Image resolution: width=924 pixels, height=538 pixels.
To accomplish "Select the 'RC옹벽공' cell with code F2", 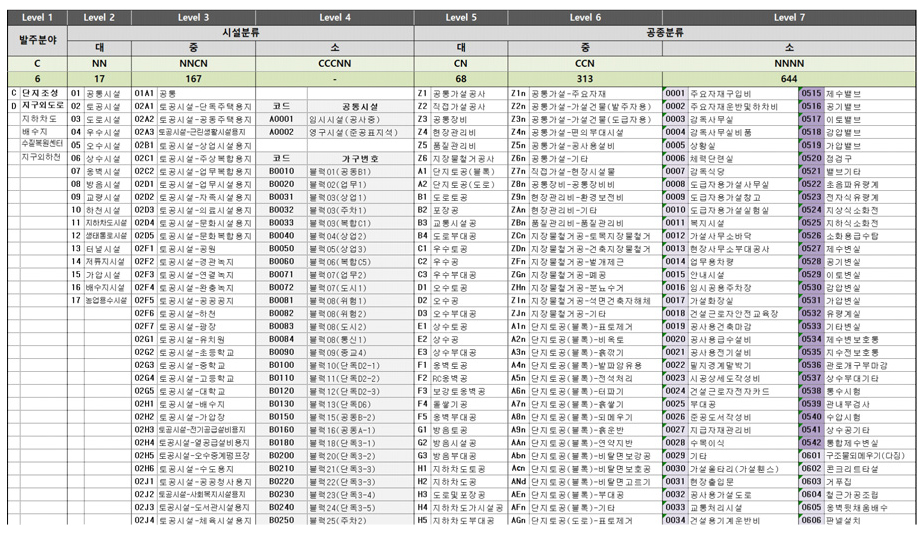I will coord(469,378).
